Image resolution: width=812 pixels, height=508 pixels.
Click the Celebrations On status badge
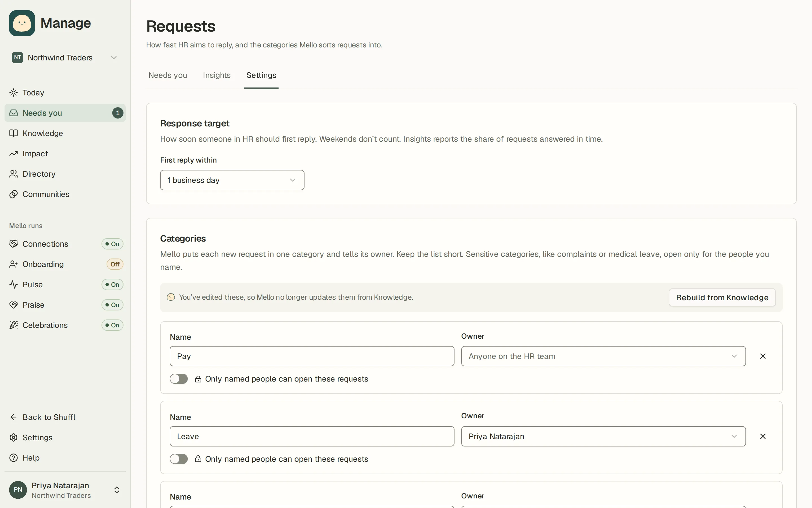coord(112,325)
